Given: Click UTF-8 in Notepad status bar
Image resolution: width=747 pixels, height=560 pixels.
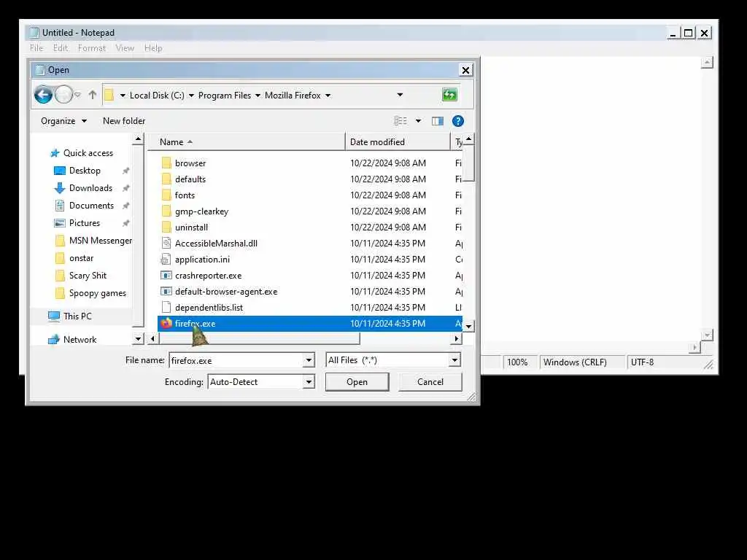Looking at the screenshot, I should click(x=642, y=362).
